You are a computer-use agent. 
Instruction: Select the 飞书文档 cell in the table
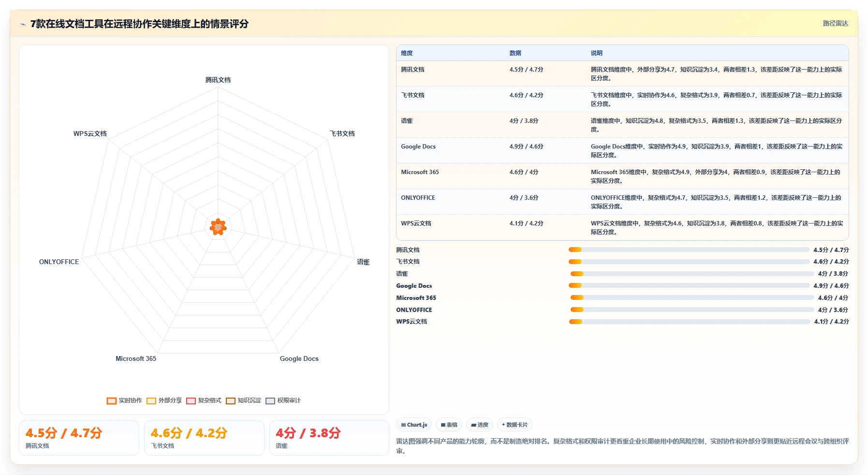click(451, 99)
